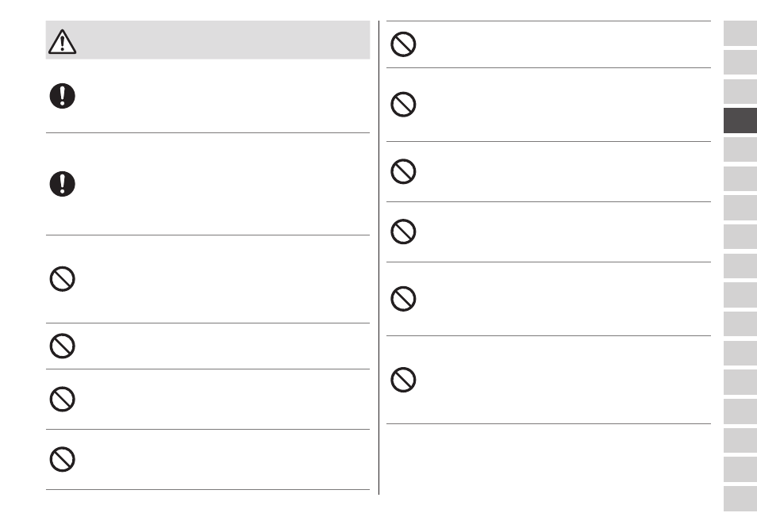Click the third prohibition icon in the right column

(403, 171)
